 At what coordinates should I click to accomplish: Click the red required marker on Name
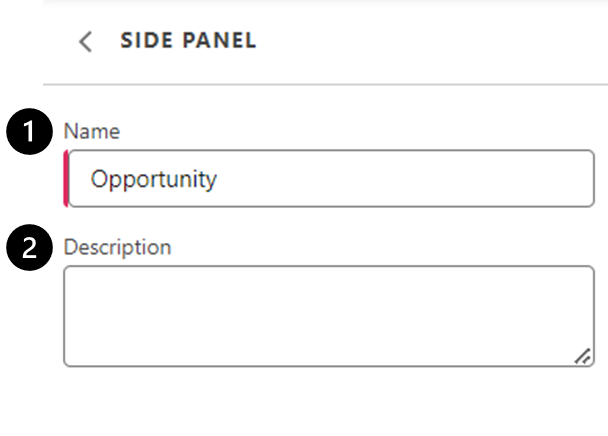[66, 179]
